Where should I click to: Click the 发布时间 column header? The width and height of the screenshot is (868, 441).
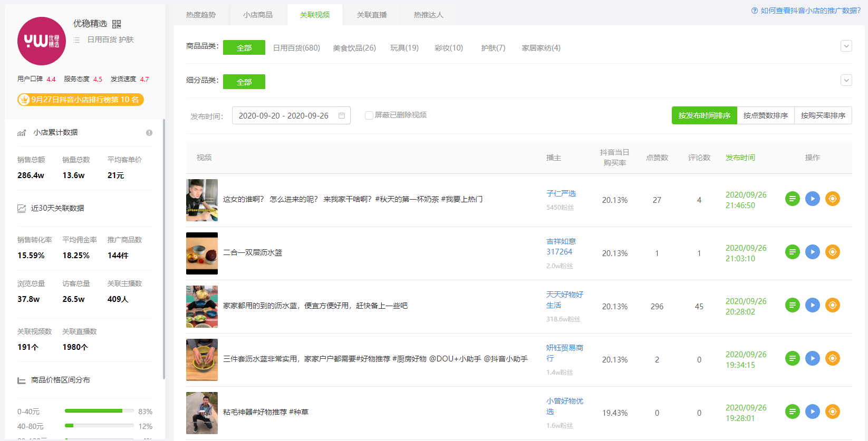pyautogui.click(x=740, y=158)
